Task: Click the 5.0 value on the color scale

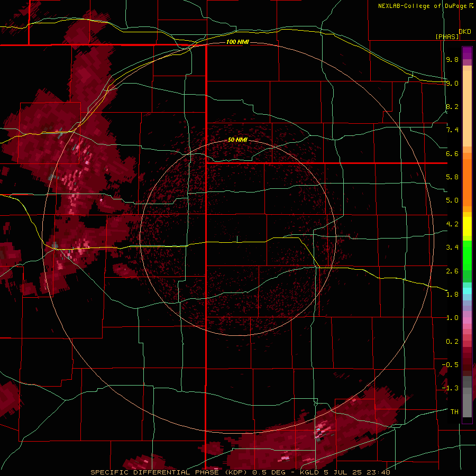Action: coord(452,200)
